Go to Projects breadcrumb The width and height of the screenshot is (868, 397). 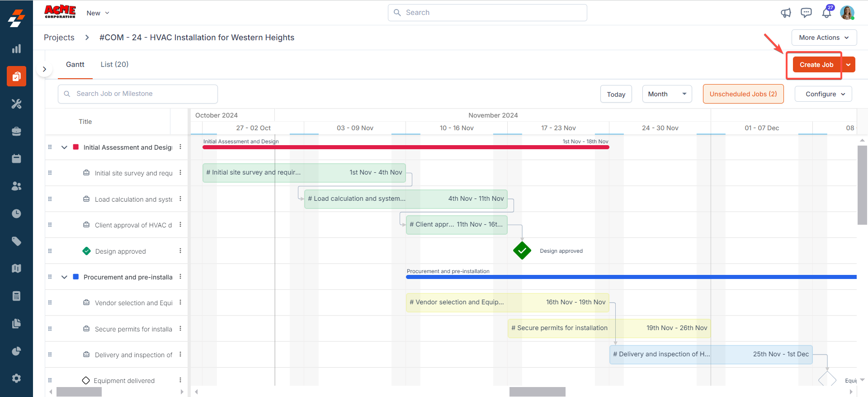59,38
